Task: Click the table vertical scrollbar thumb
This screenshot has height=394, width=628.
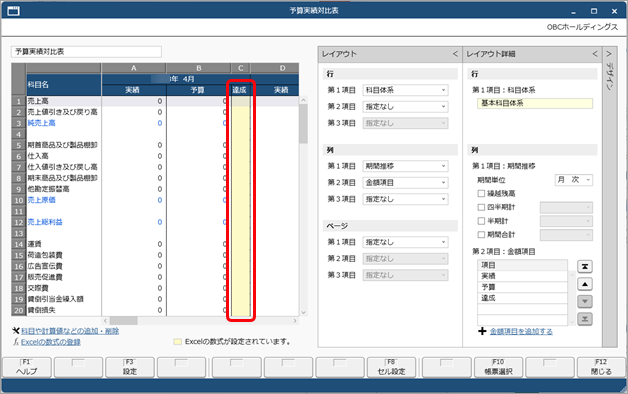Action: 303,123
